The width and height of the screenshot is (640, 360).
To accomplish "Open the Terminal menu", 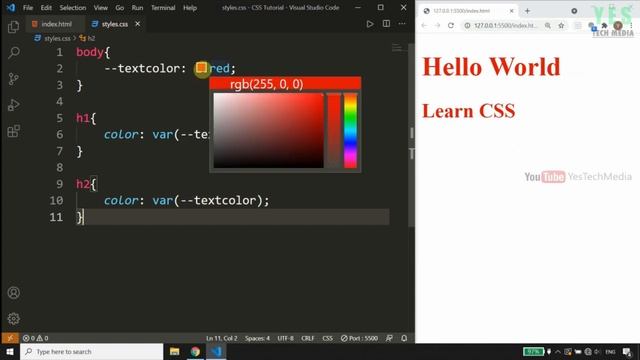I will click(x=163, y=8).
